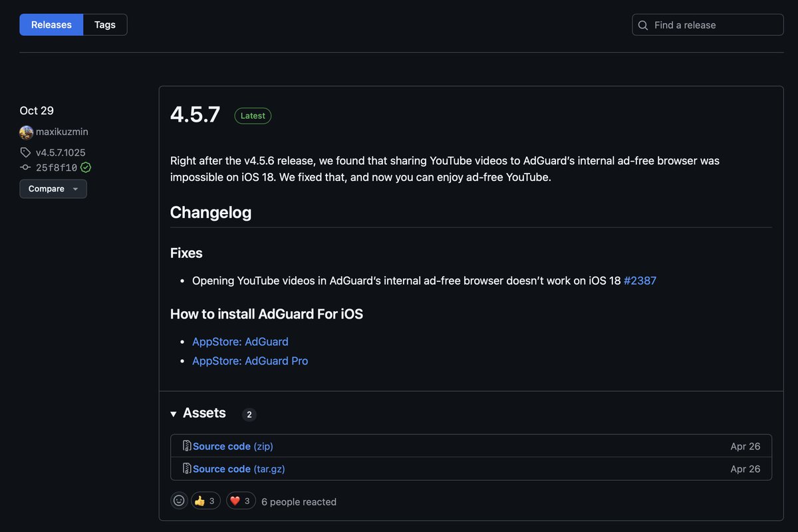Toggle the thumbs up reaction
The width and height of the screenshot is (798, 532).
[x=206, y=501]
